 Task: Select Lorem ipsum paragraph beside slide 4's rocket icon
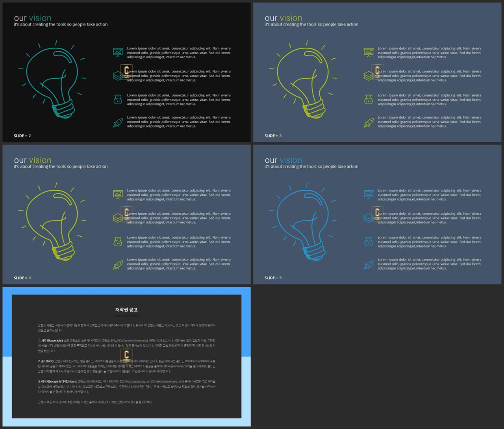tap(179, 264)
